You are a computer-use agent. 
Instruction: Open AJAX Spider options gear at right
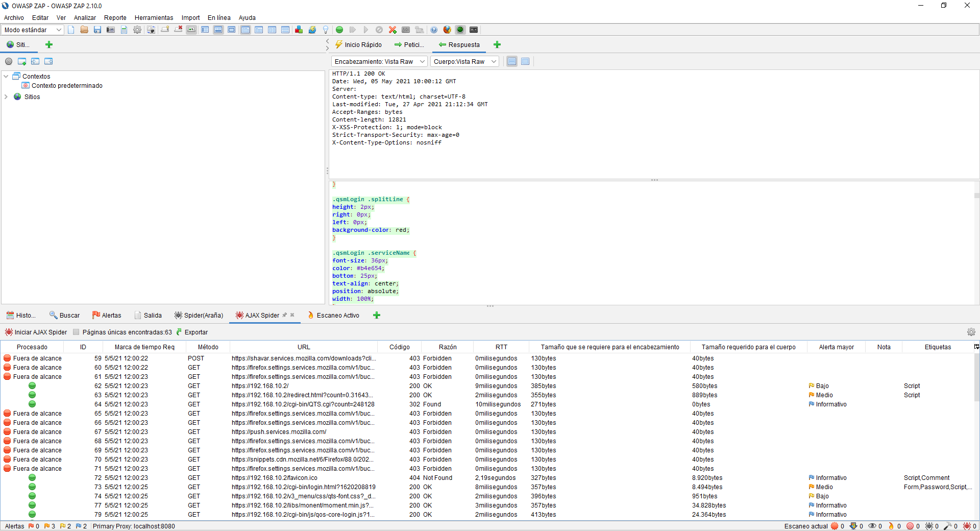click(x=971, y=332)
